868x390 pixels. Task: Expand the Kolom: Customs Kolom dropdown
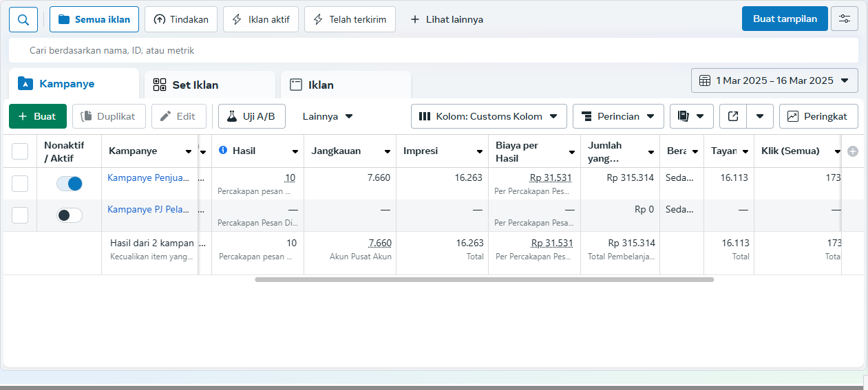tap(488, 116)
